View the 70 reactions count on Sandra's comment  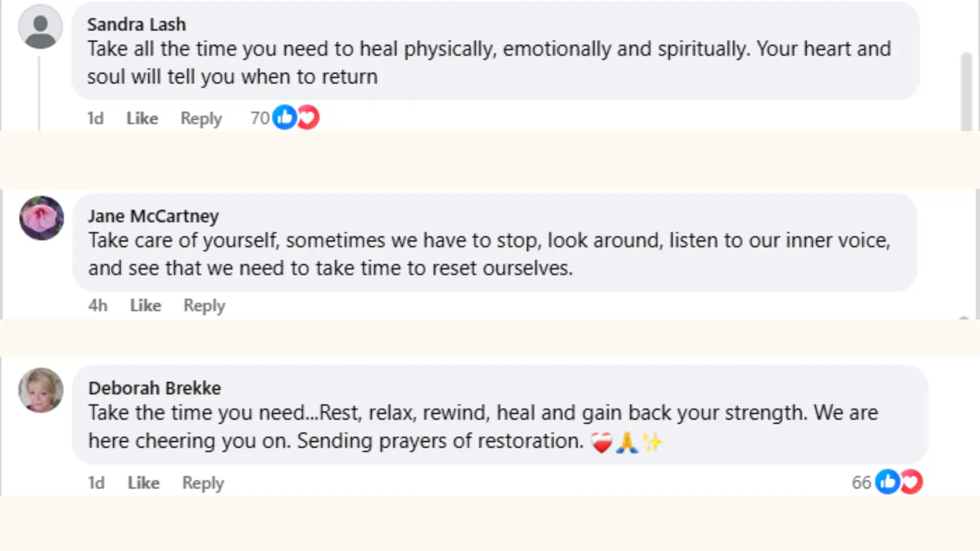[260, 118]
